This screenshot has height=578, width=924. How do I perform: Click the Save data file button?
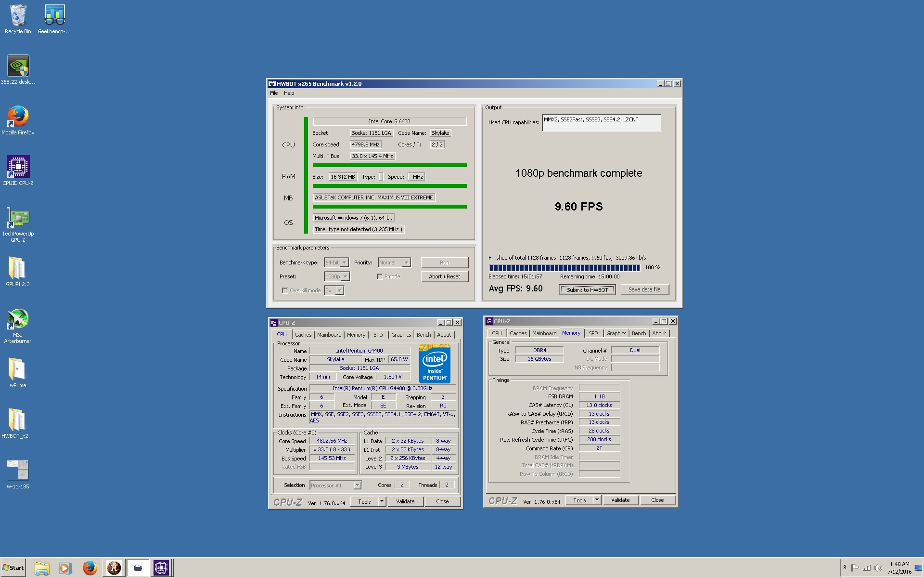pyautogui.click(x=644, y=289)
